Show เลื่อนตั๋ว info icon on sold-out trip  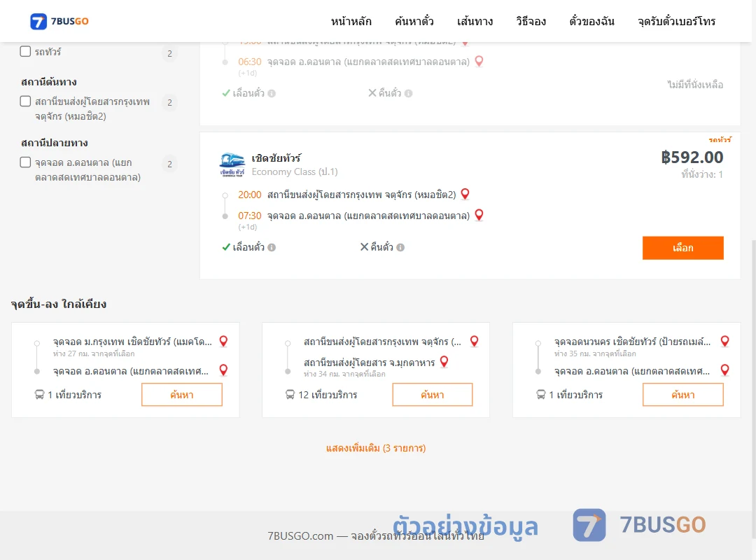tap(272, 94)
